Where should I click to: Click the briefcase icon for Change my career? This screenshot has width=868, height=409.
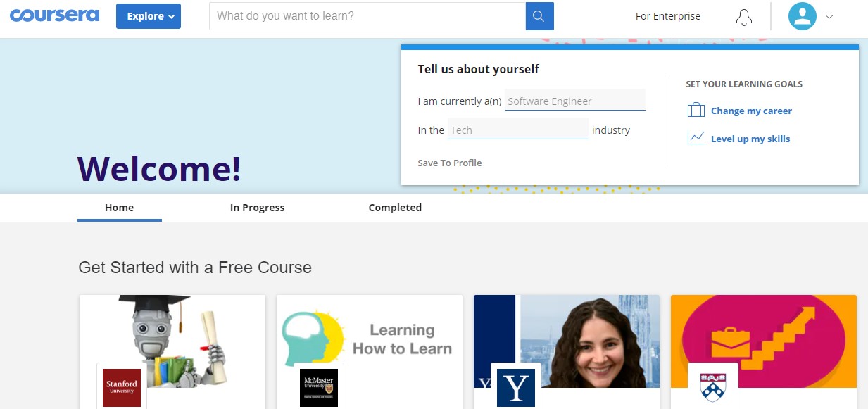696,111
